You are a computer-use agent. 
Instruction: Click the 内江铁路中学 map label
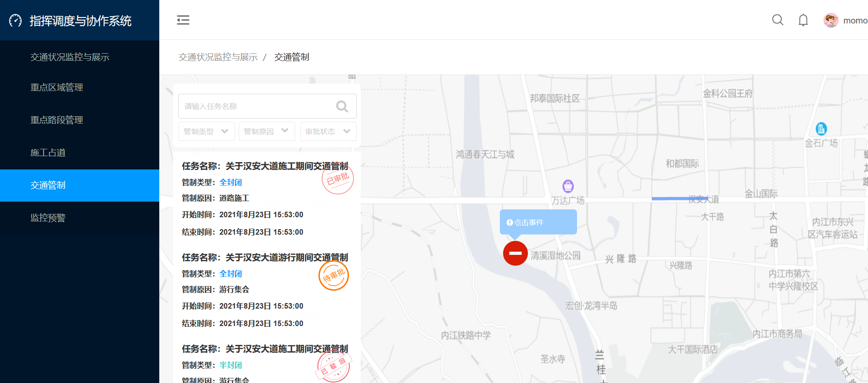coord(466,335)
